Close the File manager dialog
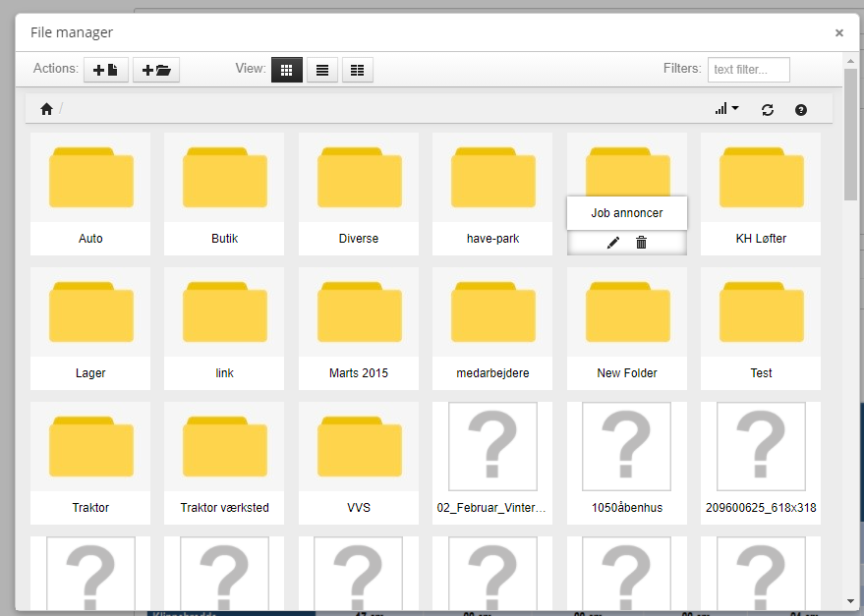Screen dimensions: 864x616 [x=839, y=33]
